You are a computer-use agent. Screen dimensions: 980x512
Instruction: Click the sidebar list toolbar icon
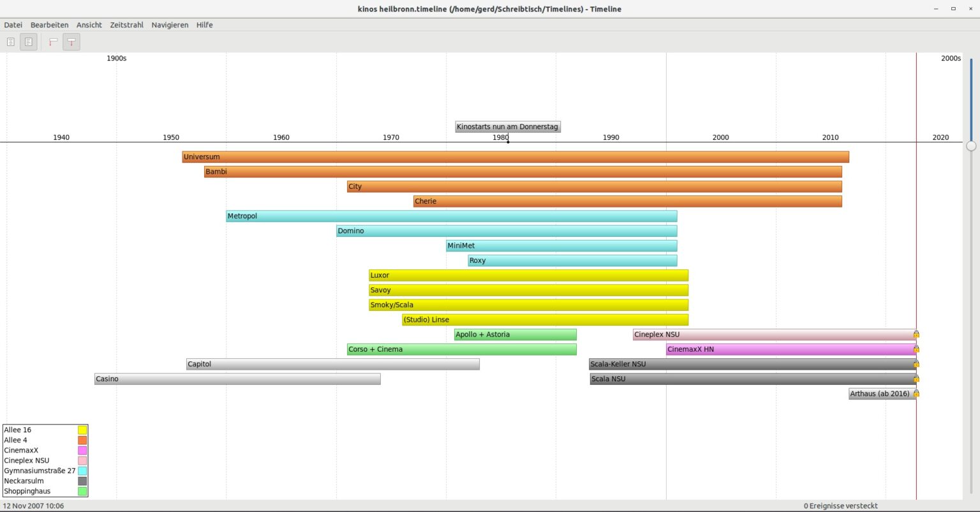pyautogui.click(x=10, y=41)
